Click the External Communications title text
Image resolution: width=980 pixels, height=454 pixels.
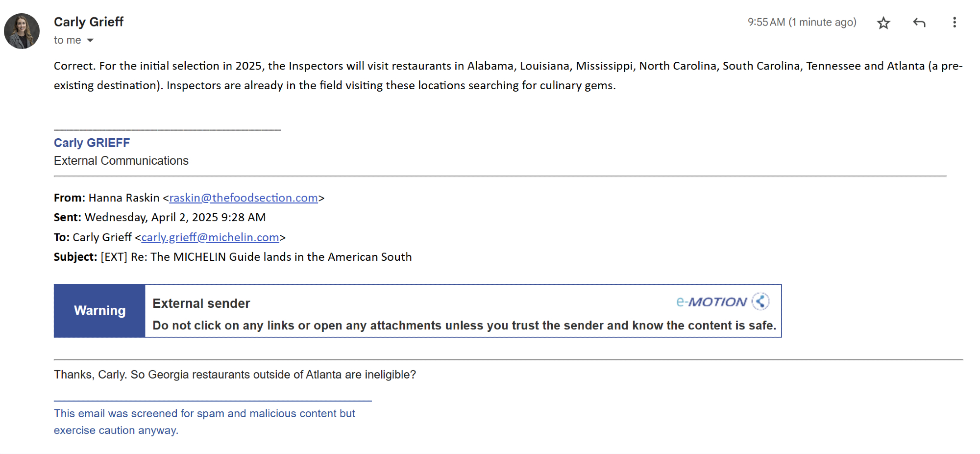[121, 161]
